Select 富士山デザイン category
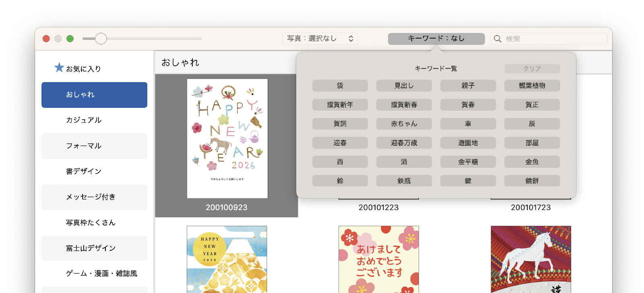The height and width of the screenshot is (293, 644). pyautogui.click(x=94, y=248)
